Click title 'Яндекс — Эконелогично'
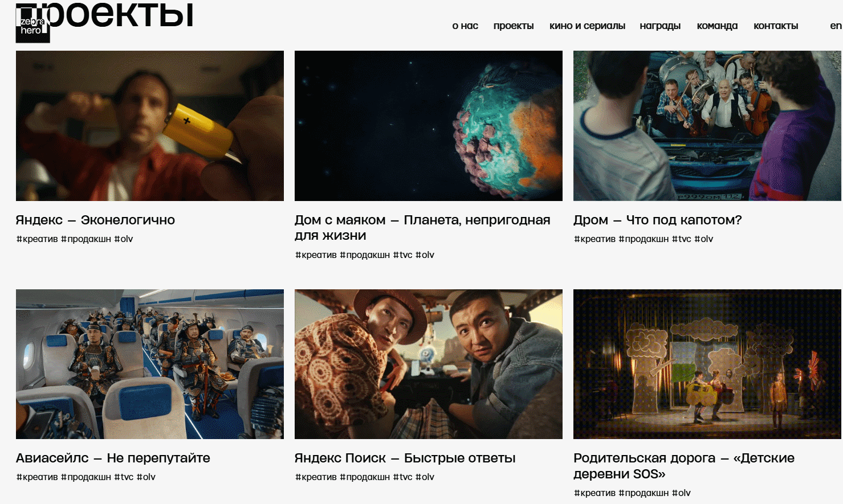Viewport: 843px width, 504px height. coord(95,220)
